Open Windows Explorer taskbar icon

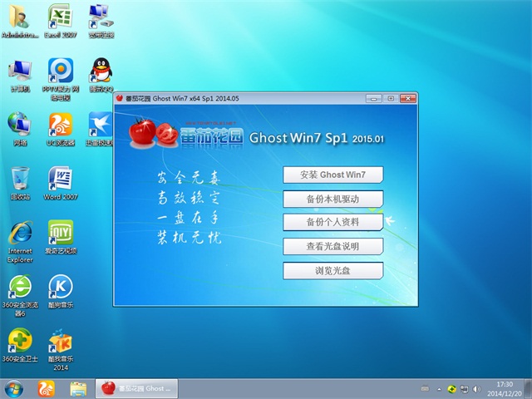pos(78,389)
